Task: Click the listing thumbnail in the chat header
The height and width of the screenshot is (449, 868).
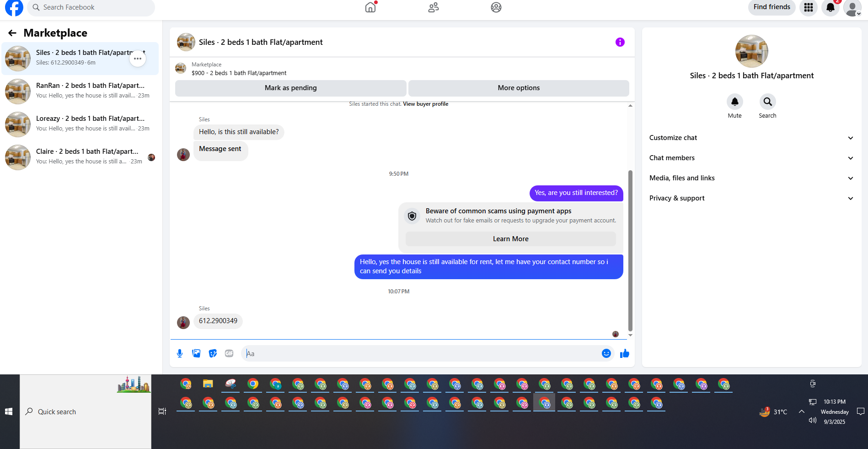Action: [186, 42]
